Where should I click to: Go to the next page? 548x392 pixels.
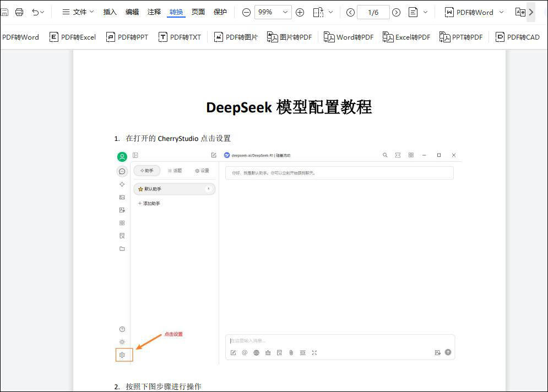point(396,13)
